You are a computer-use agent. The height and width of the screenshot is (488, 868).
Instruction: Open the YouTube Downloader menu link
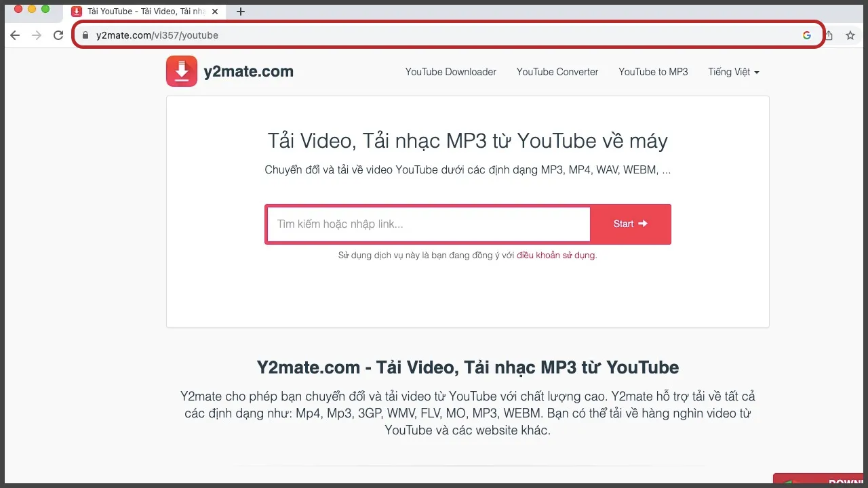pos(450,72)
